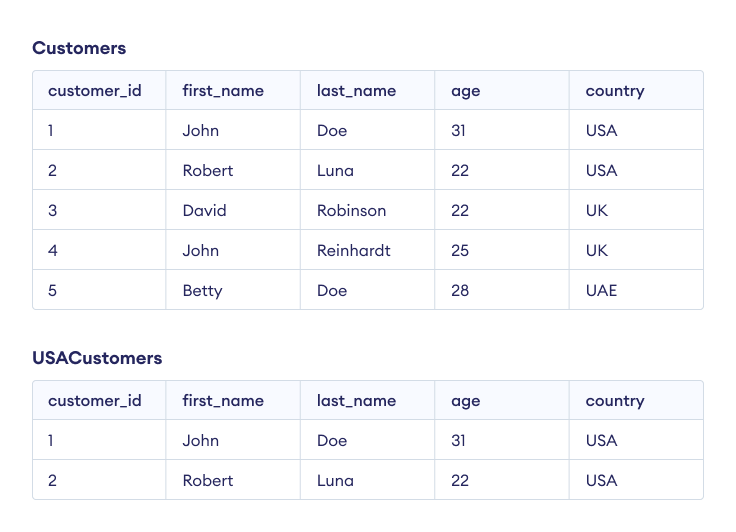Select customer_id header in Customers table
Screen dimensions: 736x532
pos(95,91)
